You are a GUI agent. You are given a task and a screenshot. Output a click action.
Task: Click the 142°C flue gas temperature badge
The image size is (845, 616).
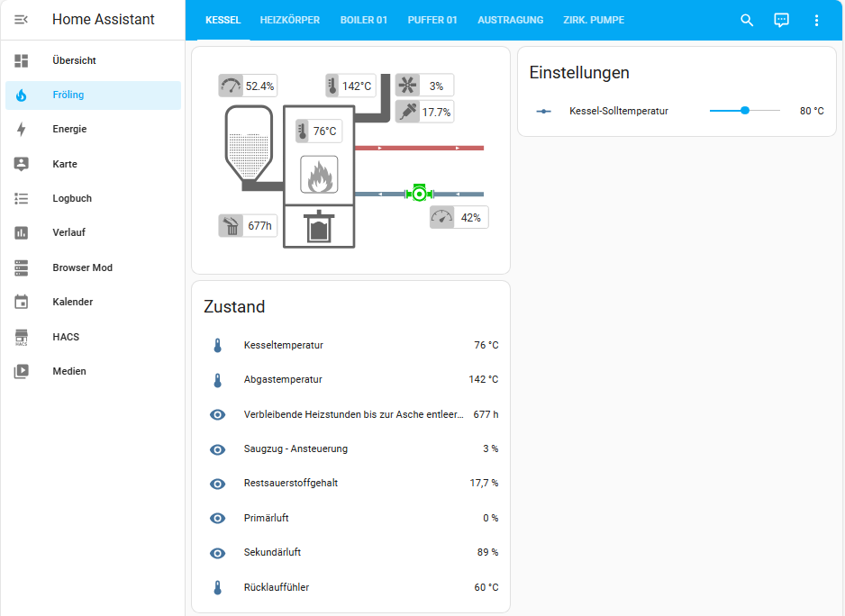pyautogui.click(x=350, y=86)
